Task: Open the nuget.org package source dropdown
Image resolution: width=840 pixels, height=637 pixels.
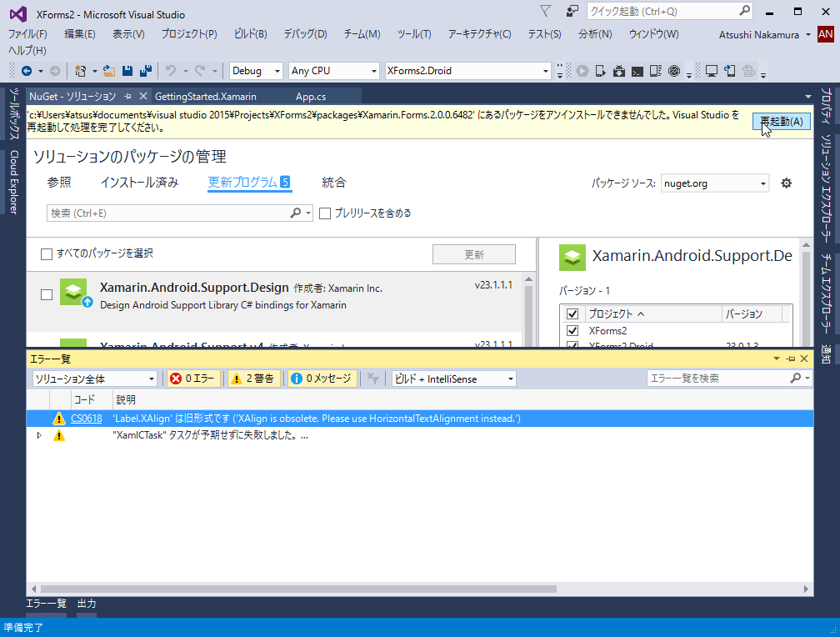Action: (715, 183)
